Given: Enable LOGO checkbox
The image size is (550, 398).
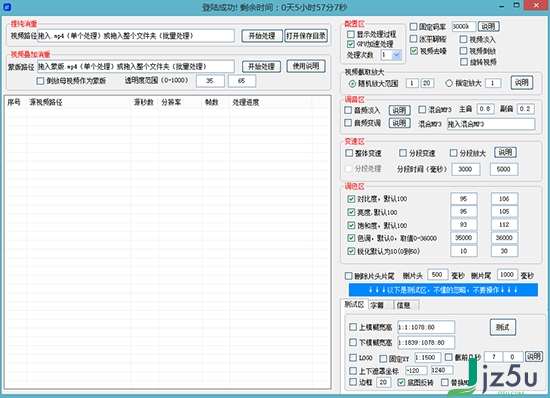Looking at the screenshot, I should click(353, 358).
